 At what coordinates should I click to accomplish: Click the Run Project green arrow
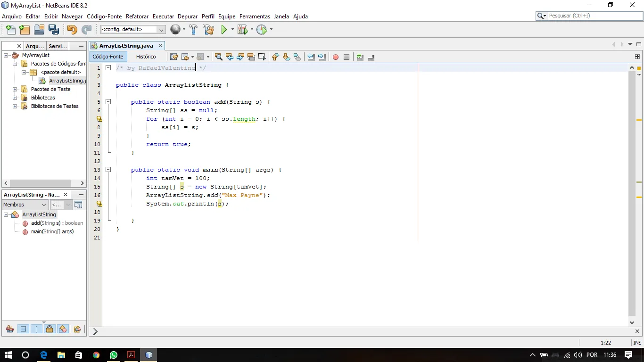224,30
